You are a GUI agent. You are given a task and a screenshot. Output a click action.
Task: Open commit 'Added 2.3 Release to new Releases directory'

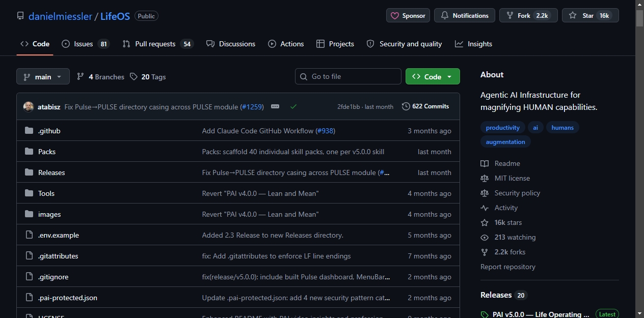click(273, 235)
